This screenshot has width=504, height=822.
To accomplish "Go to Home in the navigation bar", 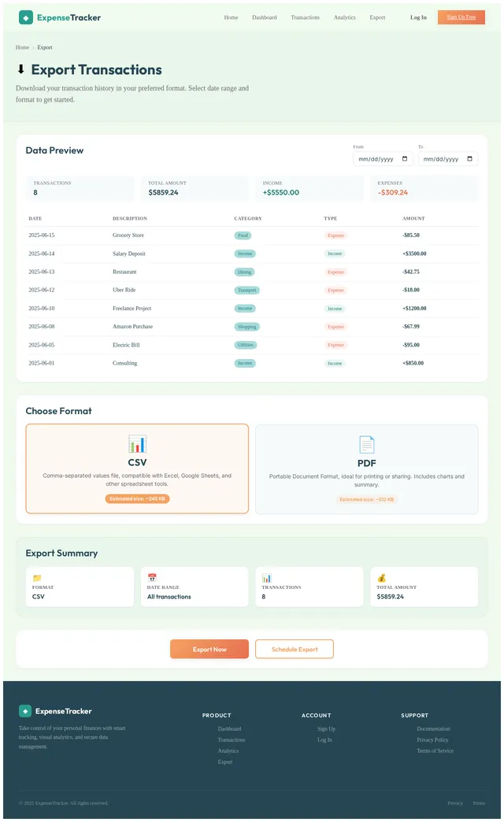I will point(232,17).
